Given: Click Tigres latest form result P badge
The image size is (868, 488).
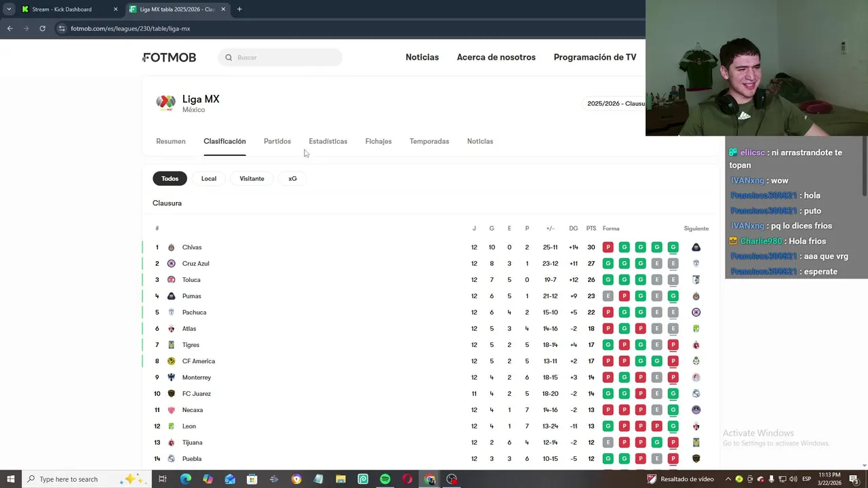Looking at the screenshot, I should click(673, 345).
